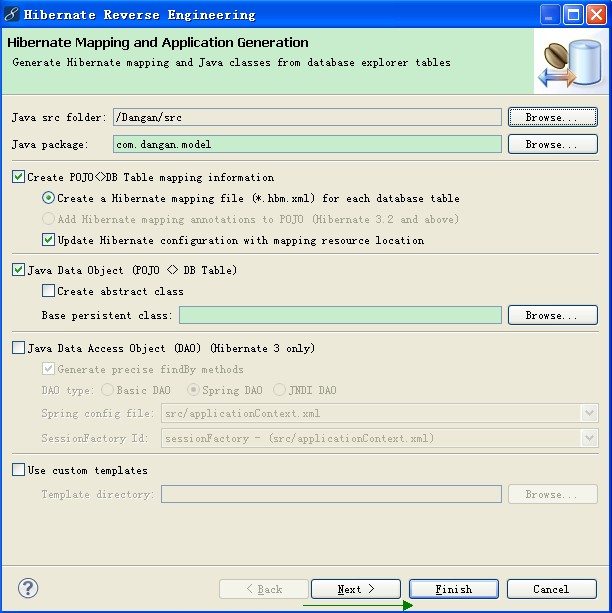This screenshot has height=613, width=612.
Task: Select Add Hibernate mapping annotations to POJO
Action: (48, 219)
